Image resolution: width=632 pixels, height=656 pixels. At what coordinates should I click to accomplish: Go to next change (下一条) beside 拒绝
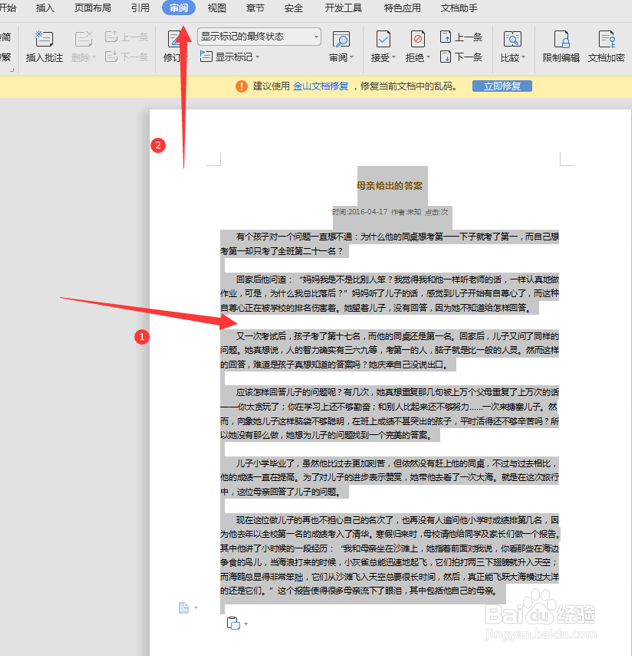click(461, 56)
